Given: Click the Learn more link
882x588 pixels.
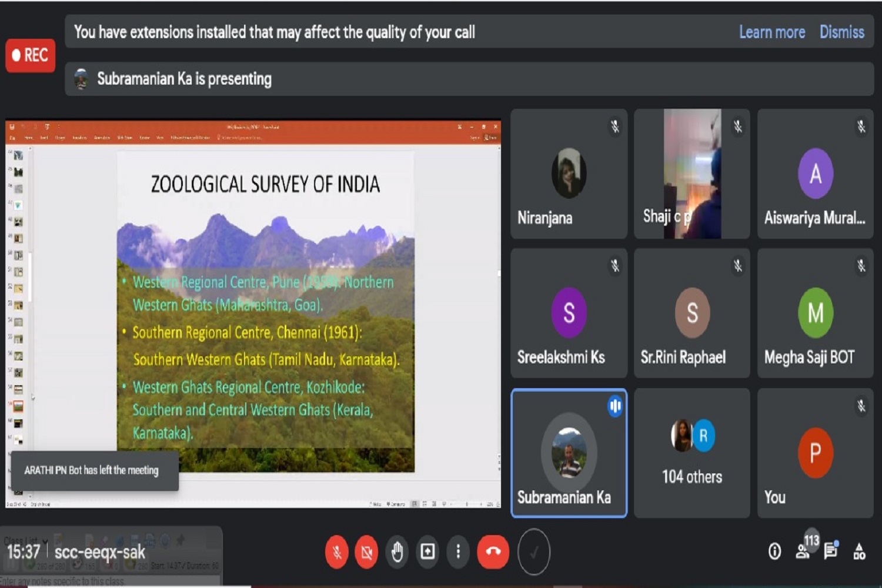Looking at the screenshot, I should tap(771, 32).
